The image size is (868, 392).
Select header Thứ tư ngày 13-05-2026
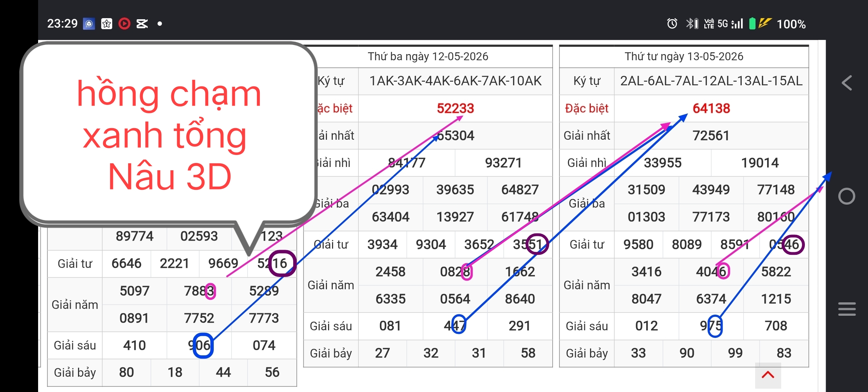click(x=684, y=56)
